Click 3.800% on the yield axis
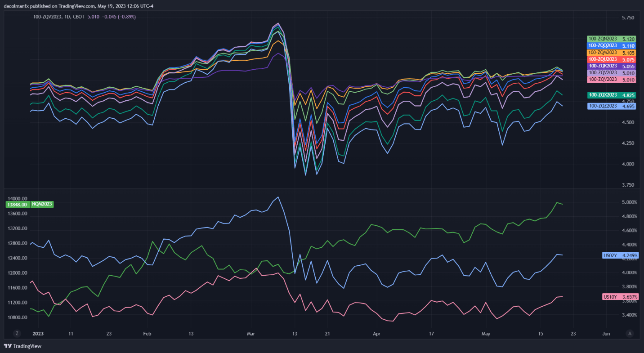 click(x=629, y=287)
